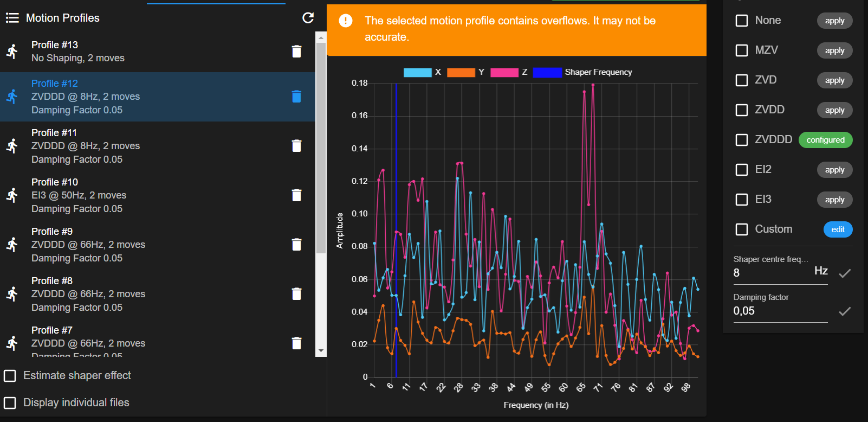Confirm shaper centre frequency checkmark
868x422 pixels.
[845, 273]
